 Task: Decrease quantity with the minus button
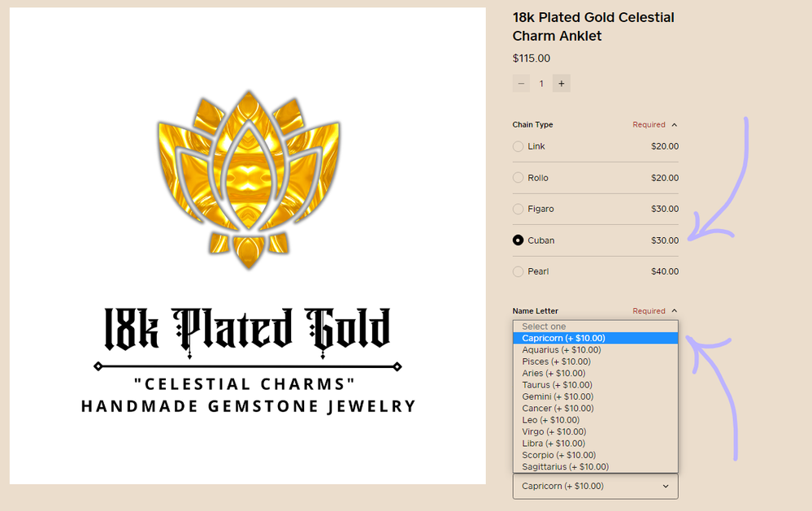click(521, 84)
